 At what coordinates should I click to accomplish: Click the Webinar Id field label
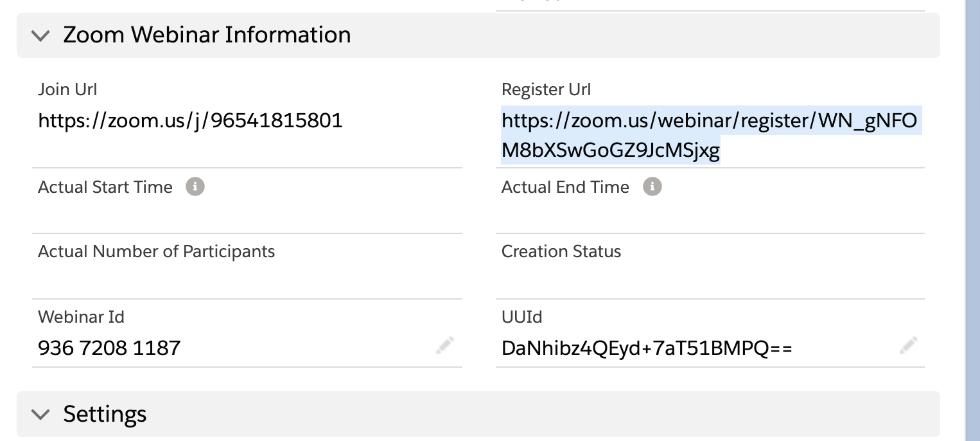[81, 317]
